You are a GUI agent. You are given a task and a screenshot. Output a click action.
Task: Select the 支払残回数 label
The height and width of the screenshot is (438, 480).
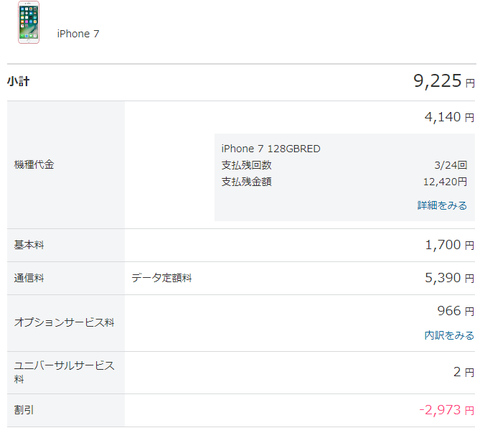[246, 165]
